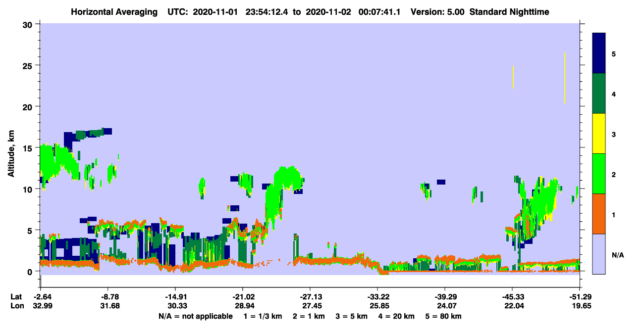644x330 pixels.
Task: Click the '5 = 80 km' legend text
Action: (444, 316)
